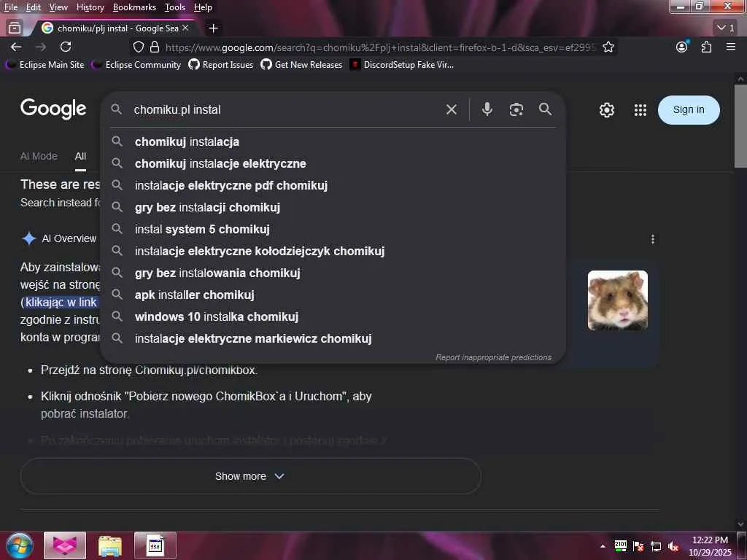Open the exe installer taskbar item
The width and height of the screenshot is (747, 560).
[155, 545]
